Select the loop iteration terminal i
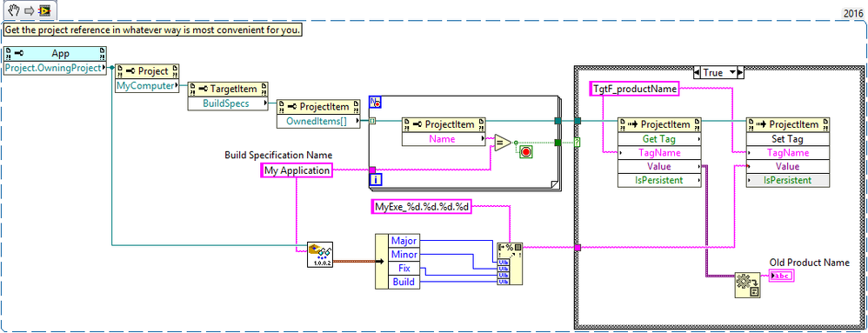Image resolution: width=868 pixels, height=333 pixels. tap(376, 180)
